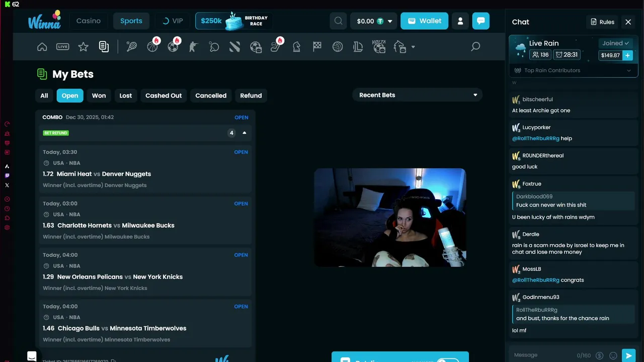
Task: Open sidebar settings gear icon
Action: [x=7, y=227]
